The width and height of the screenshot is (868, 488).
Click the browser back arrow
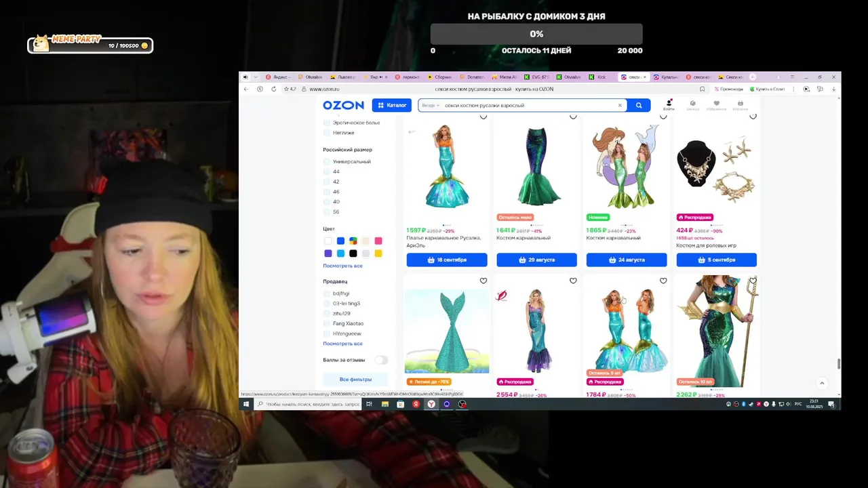246,89
